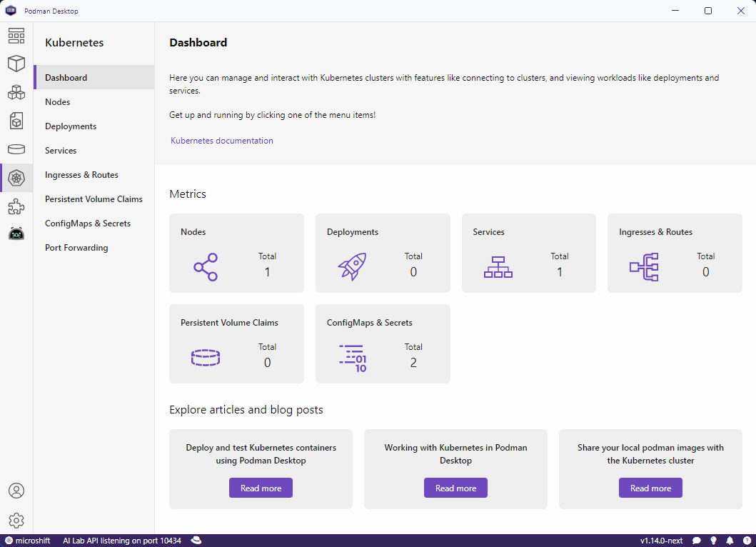The image size is (756, 547).
Task: Click Read more under Working with Kubernetes
Action: [x=455, y=488]
